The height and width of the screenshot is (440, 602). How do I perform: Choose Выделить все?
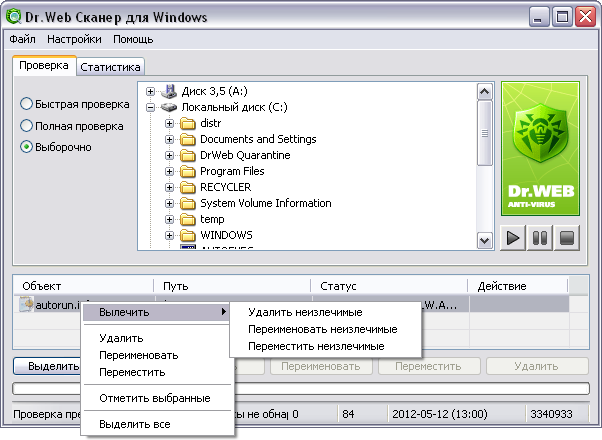[156, 424]
